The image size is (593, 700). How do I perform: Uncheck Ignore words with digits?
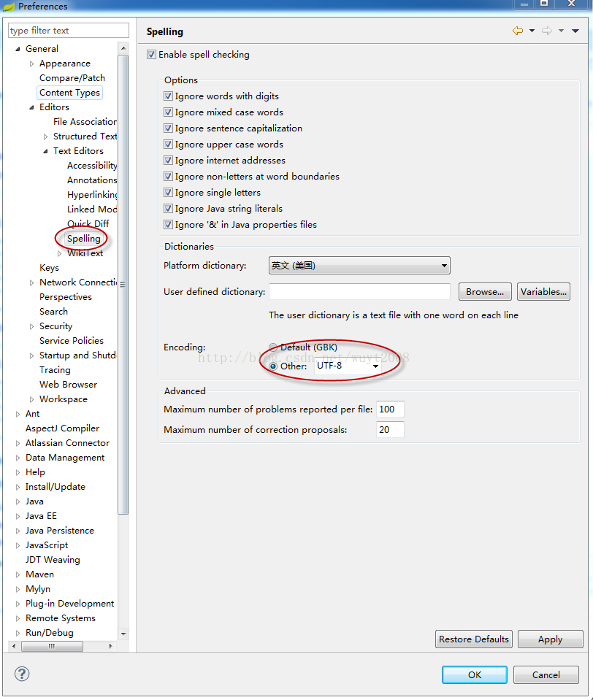pyautogui.click(x=169, y=96)
